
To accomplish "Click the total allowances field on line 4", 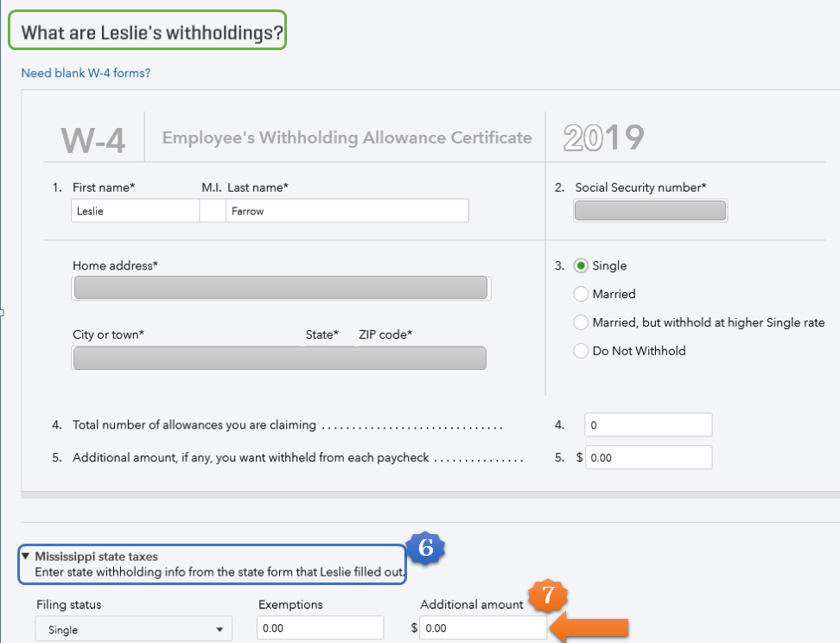I will [x=648, y=425].
